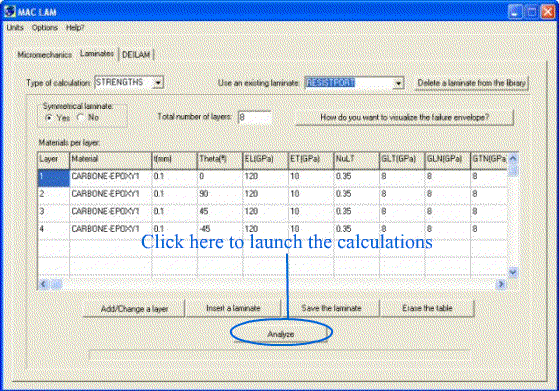Image resolution: width=559 pixels, height=391 pixels.
Task: Close the MAC LAM window
Action: point(548,12)
